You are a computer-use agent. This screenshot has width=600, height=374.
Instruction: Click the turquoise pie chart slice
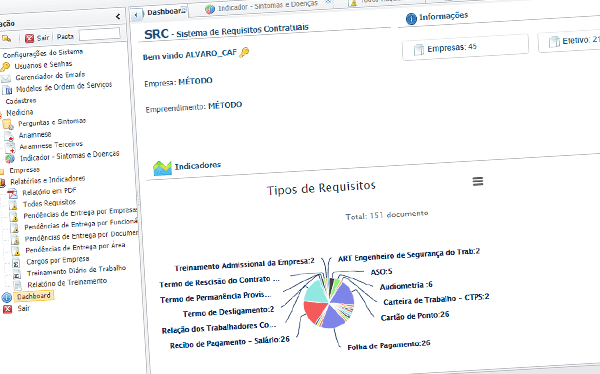[x=317, y=292]
